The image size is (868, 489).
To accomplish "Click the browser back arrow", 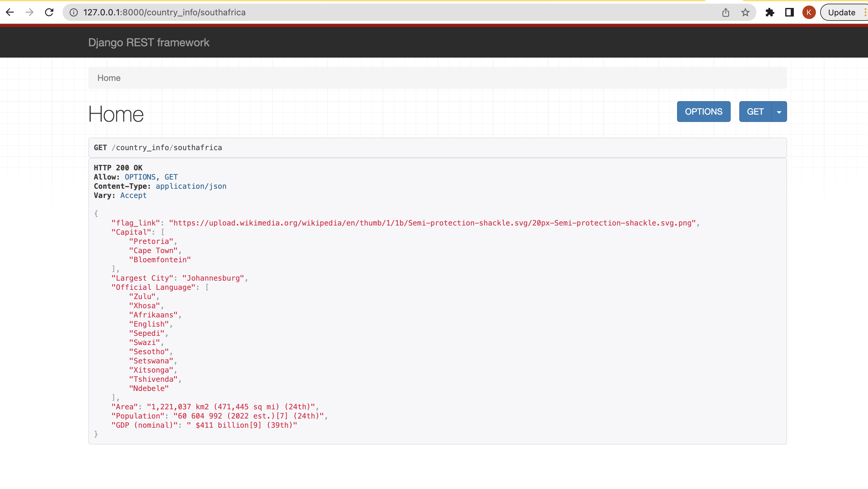I will tap(10, 13).
